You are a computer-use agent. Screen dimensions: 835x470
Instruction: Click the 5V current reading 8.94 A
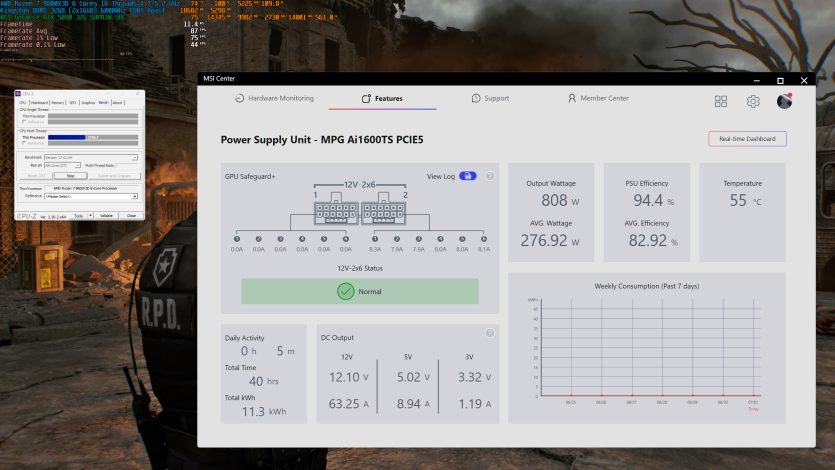point(413,404)
